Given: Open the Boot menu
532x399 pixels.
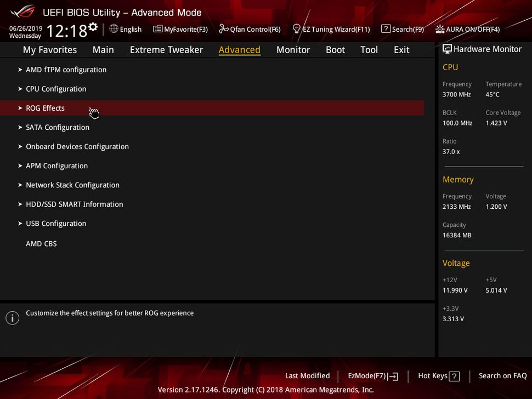Looking at the screenshot, I should 335,50.
